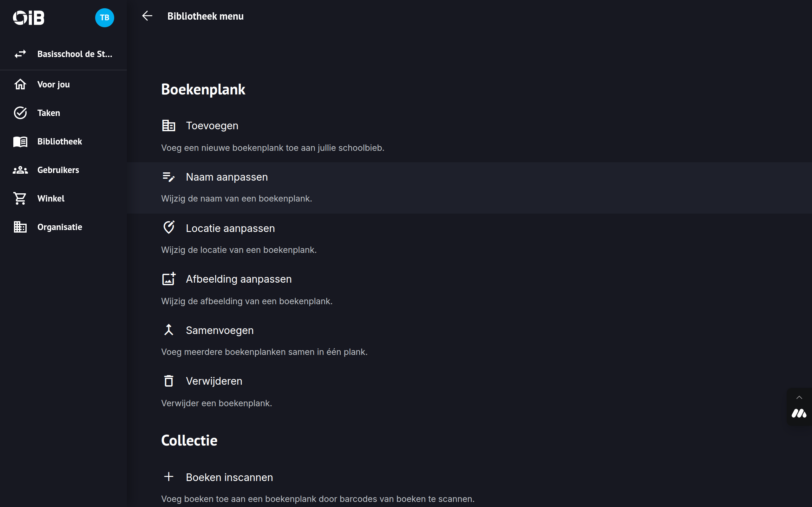The width and height of the screenshot is (812, 507).
Task: Click the Naam aanpassen edit icon
Action: [x=168, y=177]
